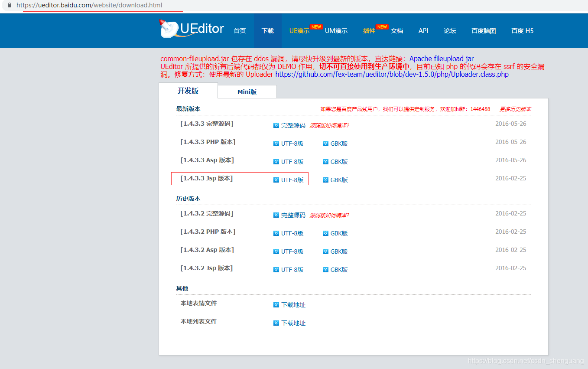Click 源码版如何编译? link for 1.4.3.2
The height and width of the screenshot is (369, 588).
click(x=329, y=215)
